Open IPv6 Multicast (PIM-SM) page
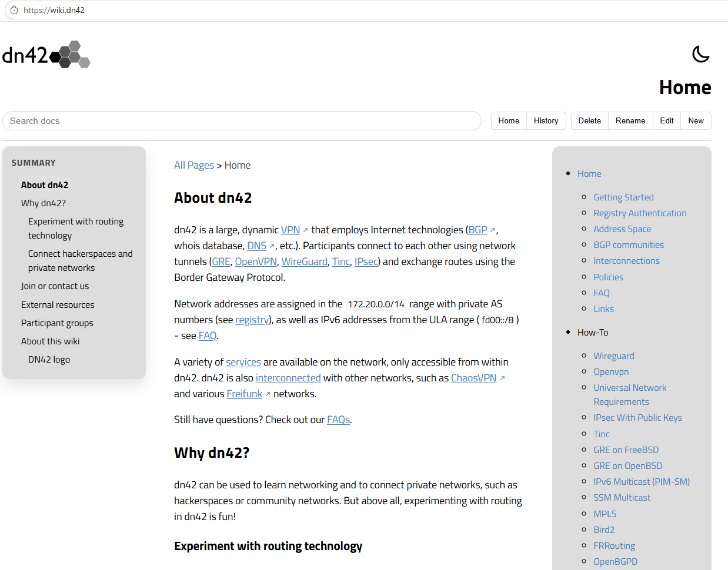 [642, 482]
